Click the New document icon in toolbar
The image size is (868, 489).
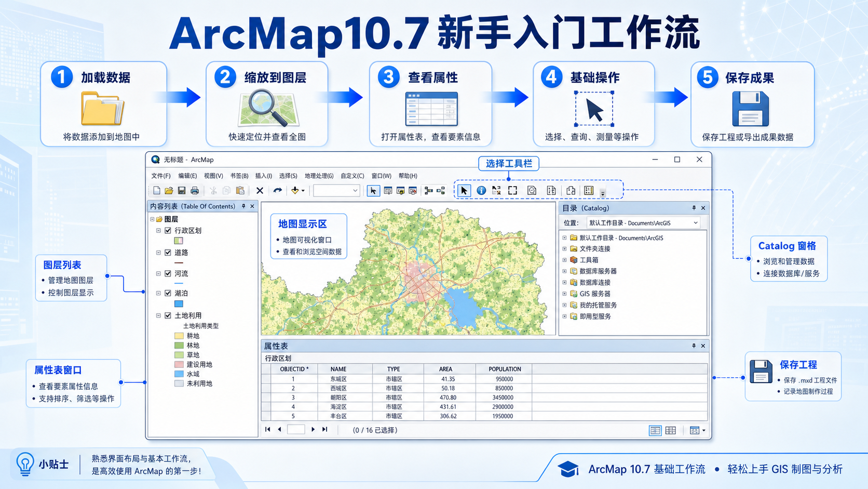click(157, 191)
